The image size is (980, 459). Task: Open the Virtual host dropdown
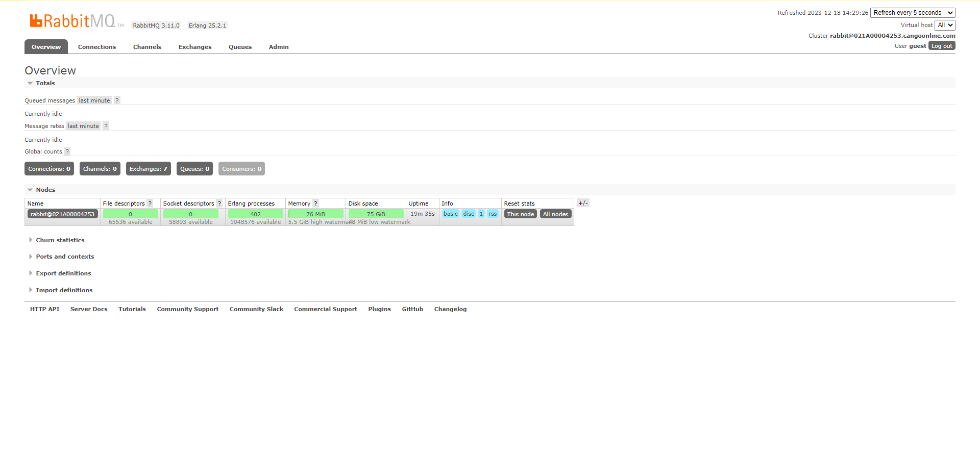click(x=945, y=25)
